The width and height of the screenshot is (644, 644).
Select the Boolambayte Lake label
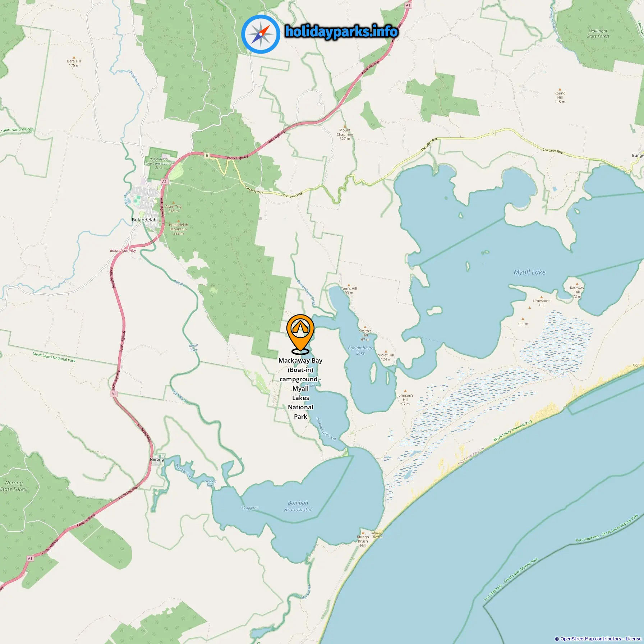click(x=360, y=350)
